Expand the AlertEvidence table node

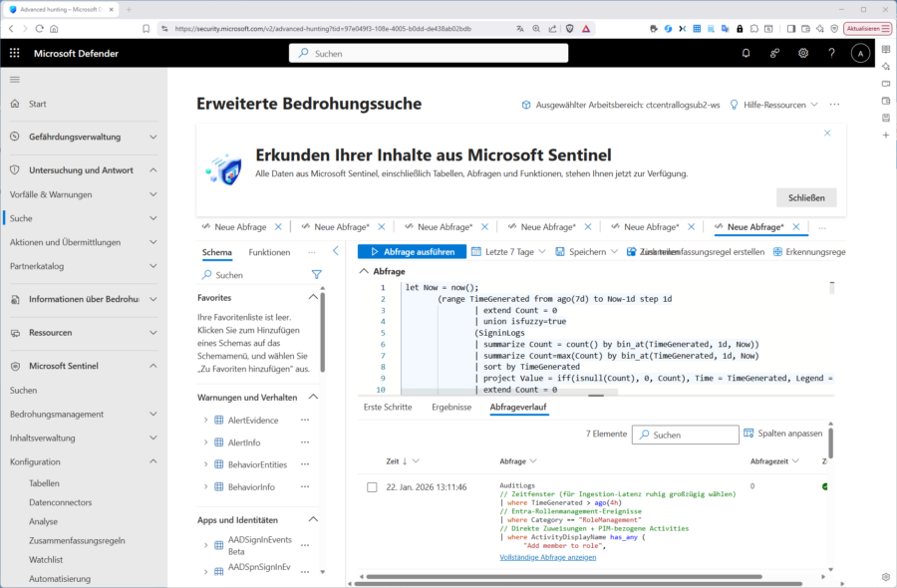click(x=205, y=421)
